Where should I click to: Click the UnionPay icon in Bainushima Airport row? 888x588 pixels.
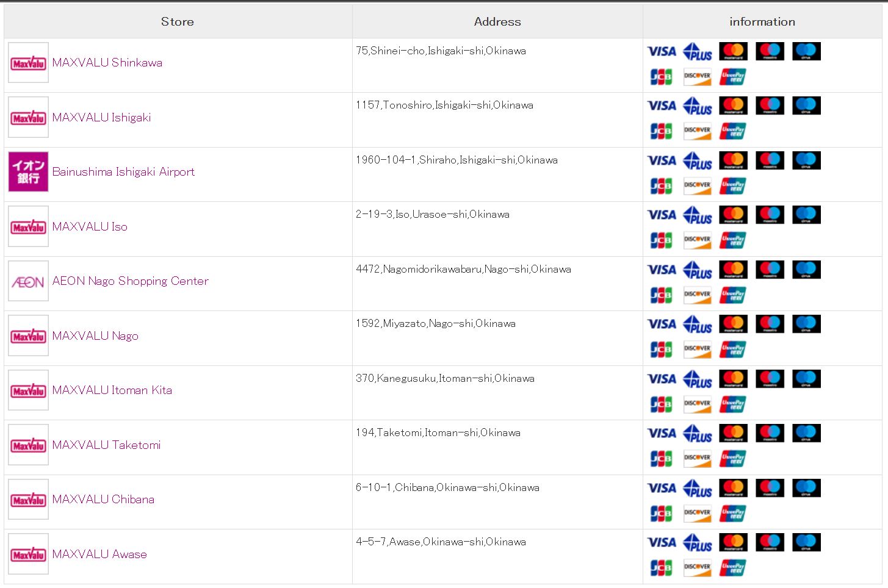733,186
